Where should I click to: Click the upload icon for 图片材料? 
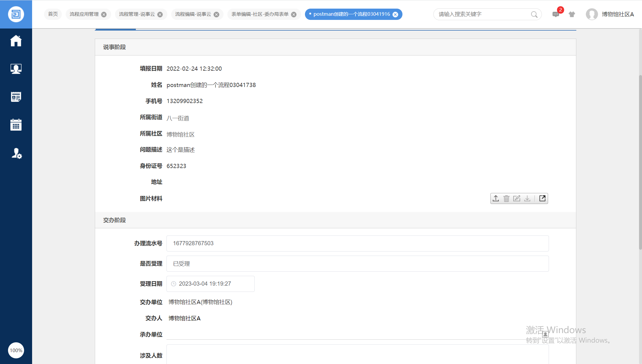496,198
